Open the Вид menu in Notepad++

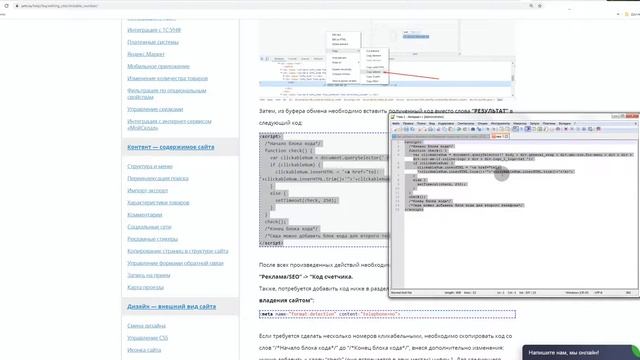pyautogui.click(x=432, y=124)
